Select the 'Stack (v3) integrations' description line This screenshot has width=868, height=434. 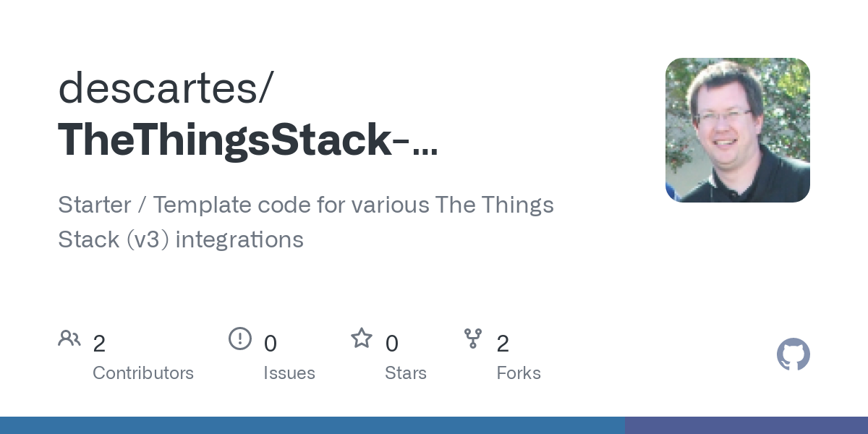pyautogui.click(x=181, y=239)
